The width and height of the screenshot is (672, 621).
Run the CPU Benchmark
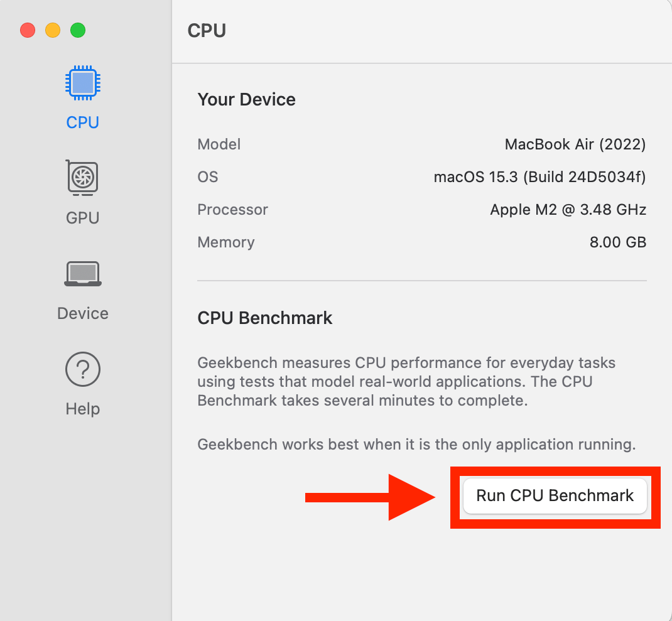555,496
